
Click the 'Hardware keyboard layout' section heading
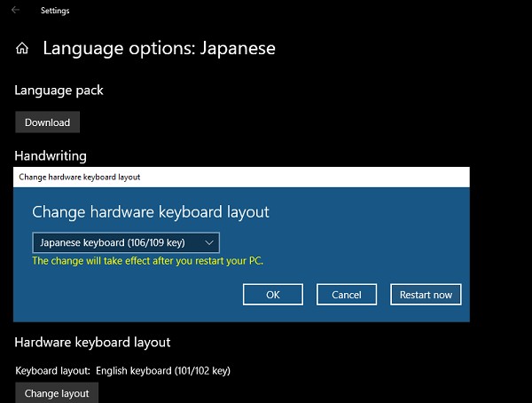coord(92,342)
